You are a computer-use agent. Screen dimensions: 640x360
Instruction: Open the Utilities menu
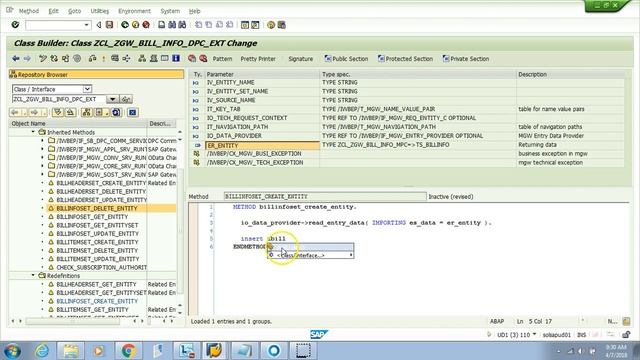tap(100, 11)
